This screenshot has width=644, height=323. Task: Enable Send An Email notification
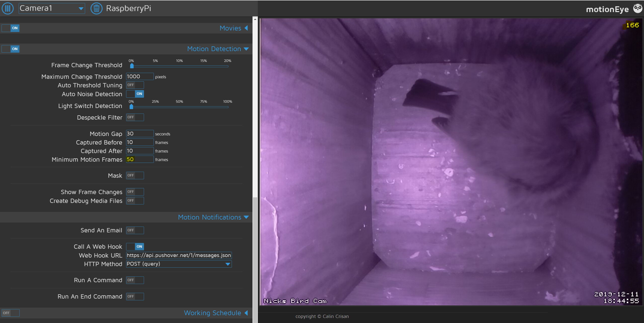coord(135,230)
